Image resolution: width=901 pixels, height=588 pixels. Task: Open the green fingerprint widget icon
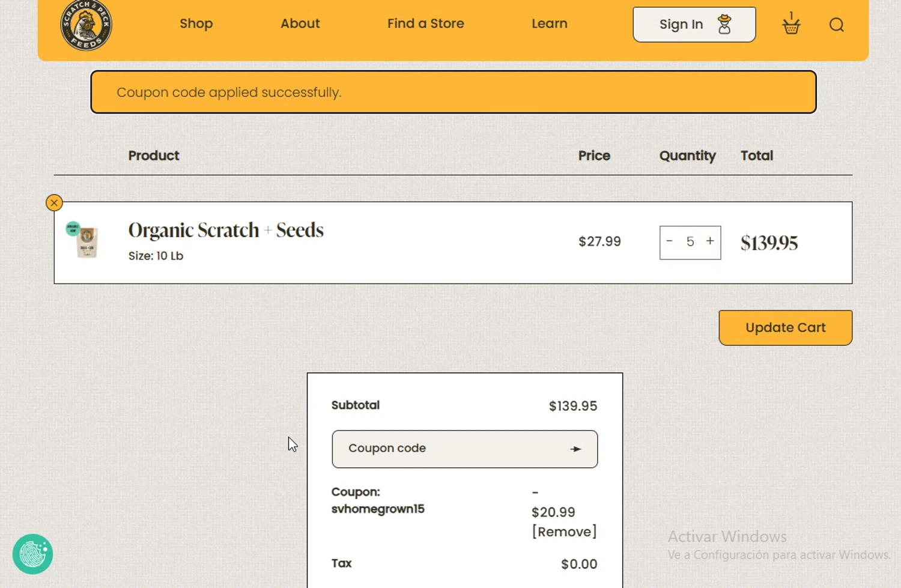click(x=32, y=554)
